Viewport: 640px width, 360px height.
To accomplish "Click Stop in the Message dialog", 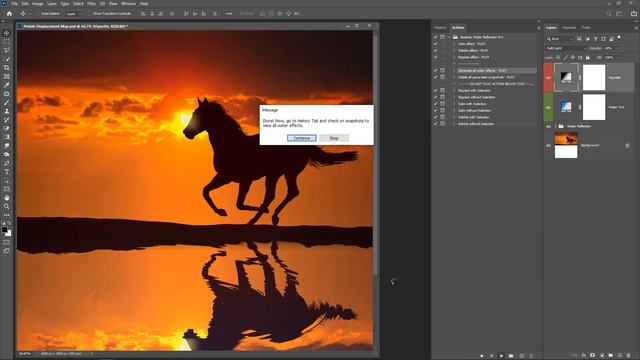I will 334,138.
